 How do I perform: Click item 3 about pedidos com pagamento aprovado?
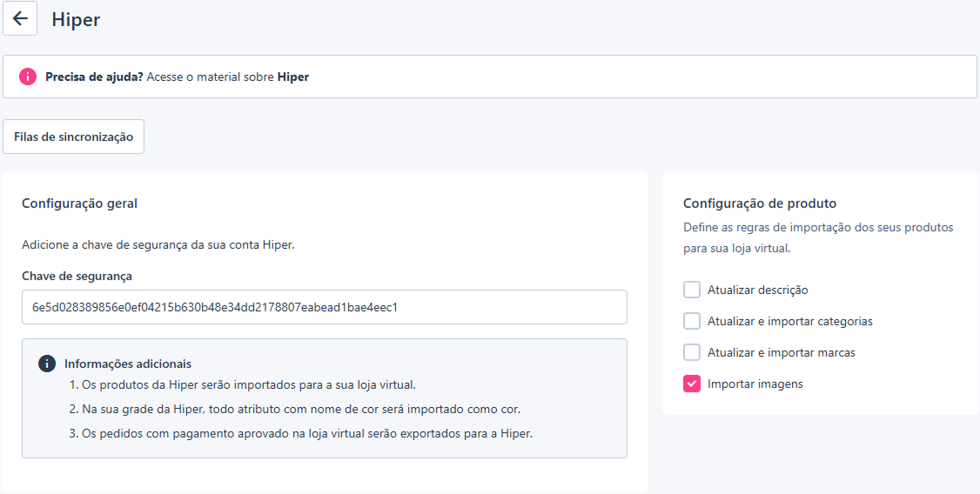(300, 434)
